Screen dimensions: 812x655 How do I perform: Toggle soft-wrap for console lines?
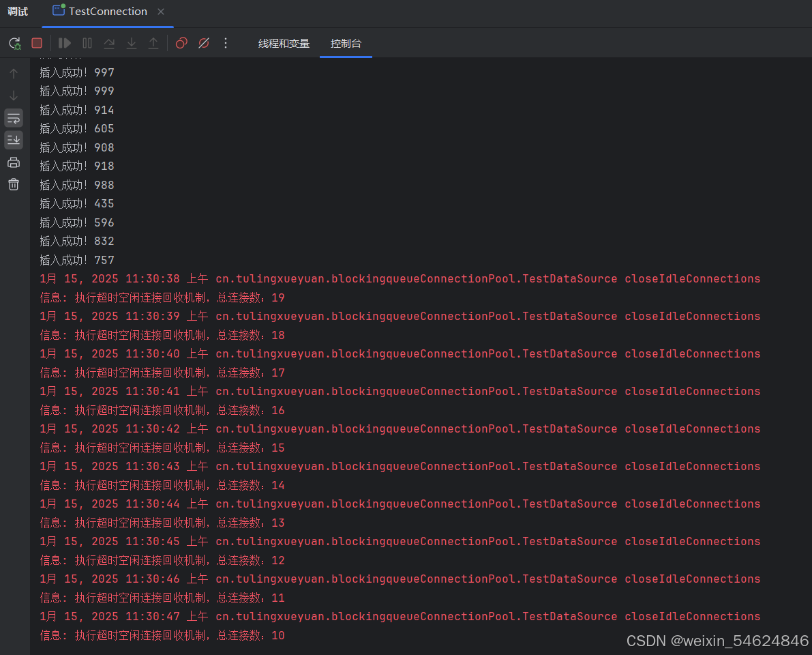tap(14, 118)
